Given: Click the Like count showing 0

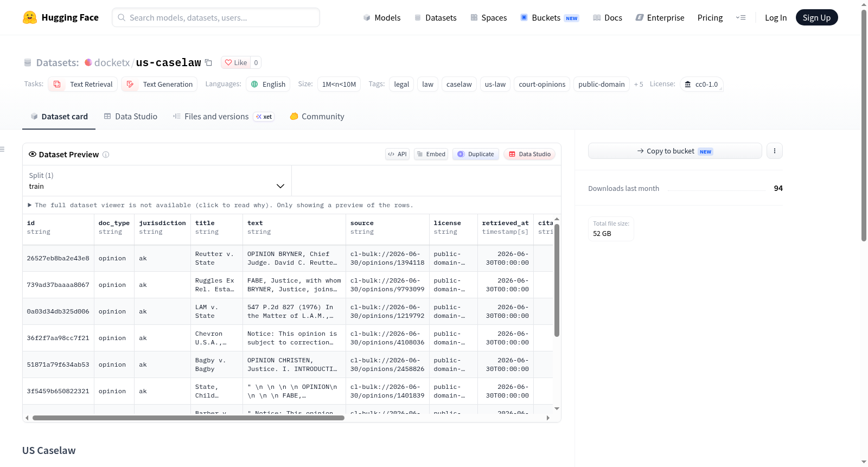Looking at the screenshot, I should [256, 62].
